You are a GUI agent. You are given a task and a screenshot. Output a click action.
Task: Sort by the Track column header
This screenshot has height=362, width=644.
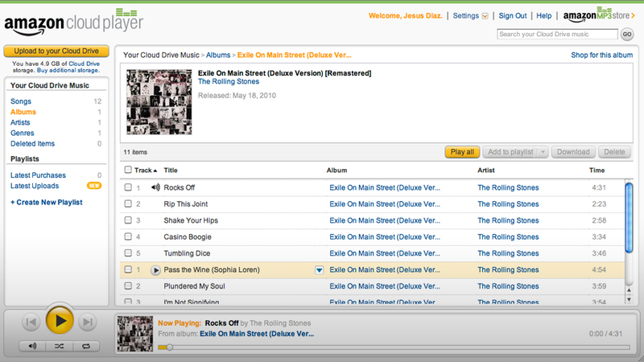[x=146, y=170]
